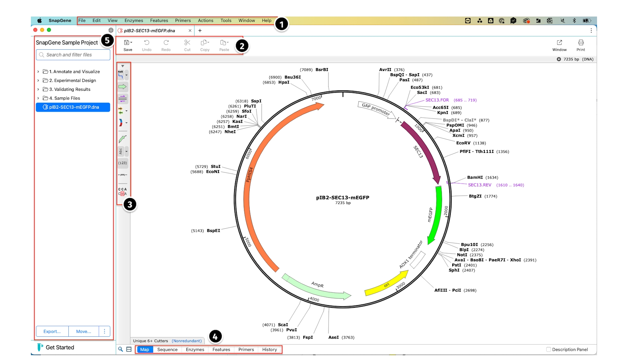This screenshot has height=364, width=618.
Task: Toggle the Abc feature labels icon
Action: (x=121, y=151)
